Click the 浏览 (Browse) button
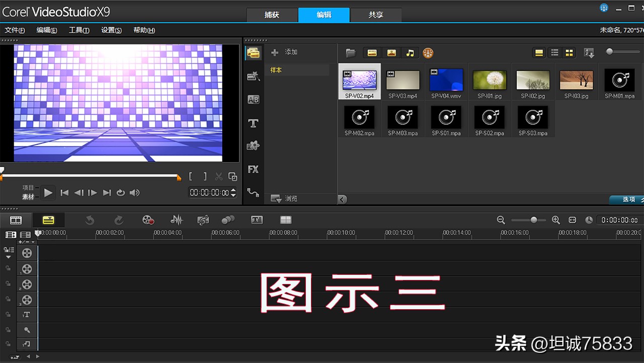The width and height of the screenshot is (644, 363). pyautogui.click(x=285, y=199)
